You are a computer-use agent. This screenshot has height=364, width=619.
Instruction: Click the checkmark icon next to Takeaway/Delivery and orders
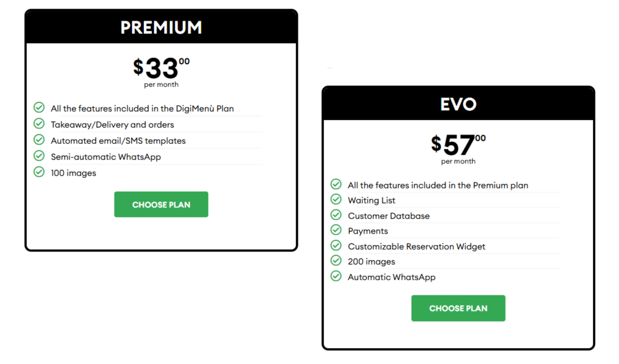tap(39, 124)
